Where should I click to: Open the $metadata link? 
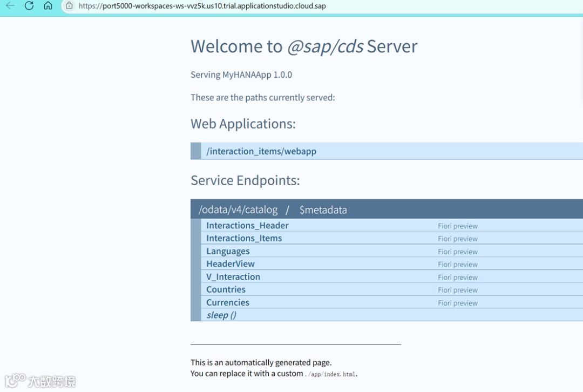click(323, 209)
